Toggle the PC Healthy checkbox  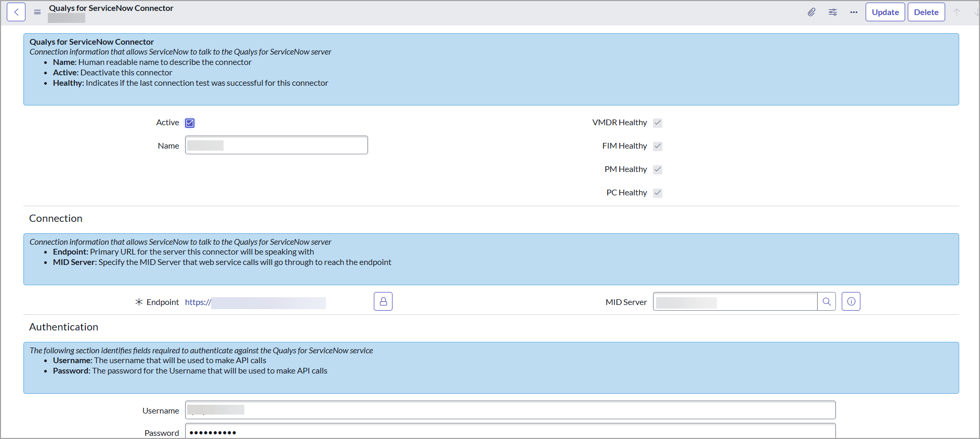coord(658,193)
